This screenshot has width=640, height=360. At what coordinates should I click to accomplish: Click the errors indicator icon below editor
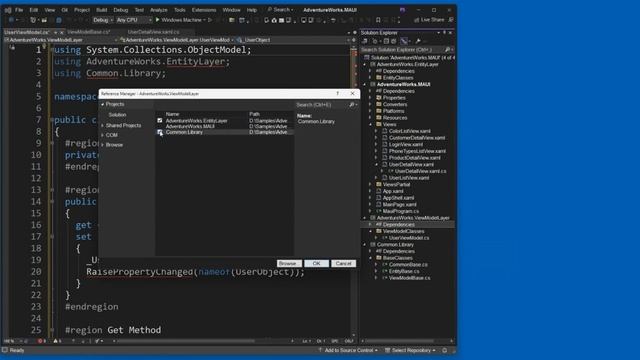click(41, 341)
